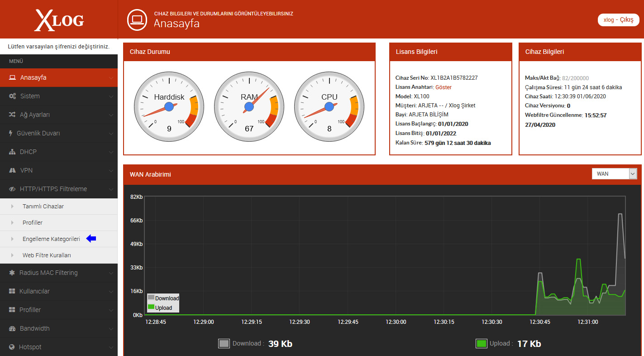Image resolution: width=644 pixels, height=356 pixels.
Task: Click the Download 39 Kb value
Action: click(280, 344)
